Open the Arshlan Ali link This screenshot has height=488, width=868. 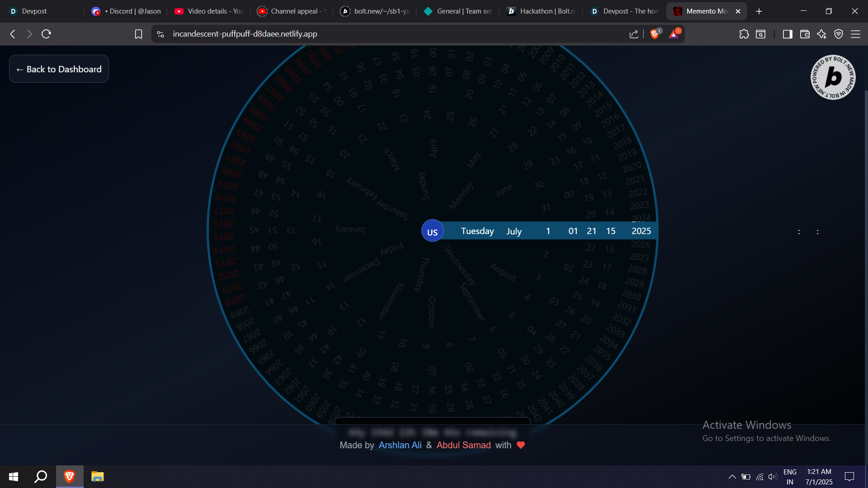[400, 445]
